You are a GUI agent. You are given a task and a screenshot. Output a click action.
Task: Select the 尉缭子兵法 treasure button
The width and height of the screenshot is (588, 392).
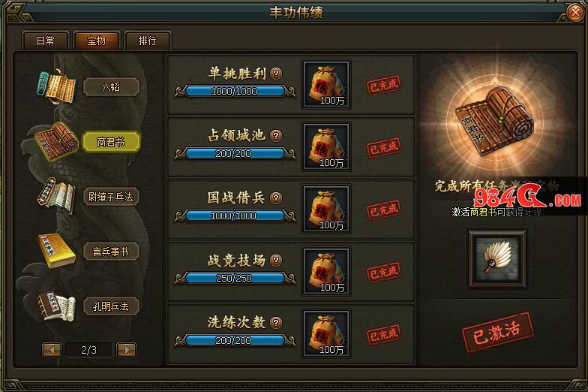pos(111,197)
